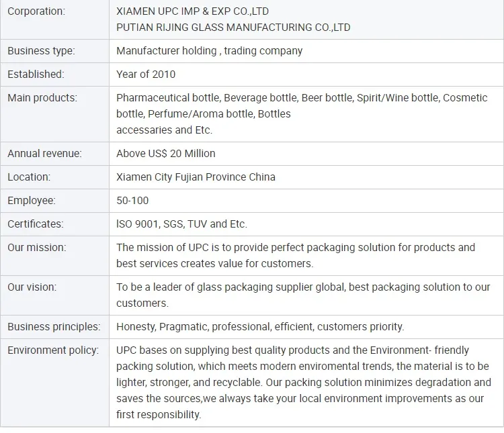Click the "Year of 2010" value
504x433 pixels.
tap(146, 75)
